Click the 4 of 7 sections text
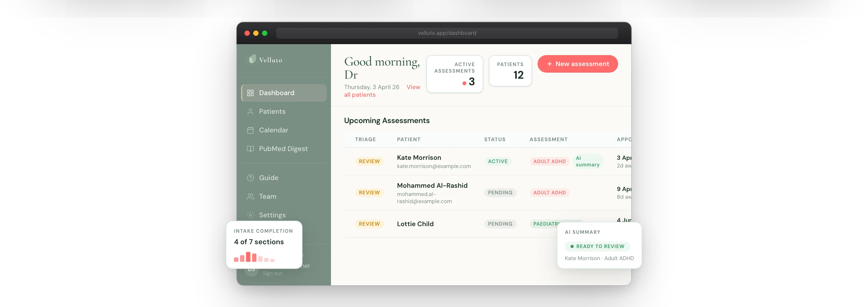The width and height of the screenshot is (868, 307). point(259,242)
